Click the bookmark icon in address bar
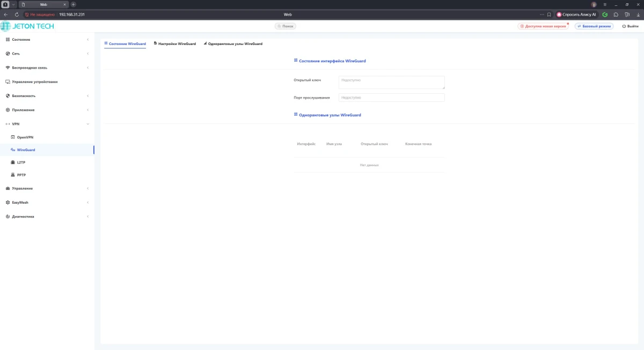 pos(549,14)
